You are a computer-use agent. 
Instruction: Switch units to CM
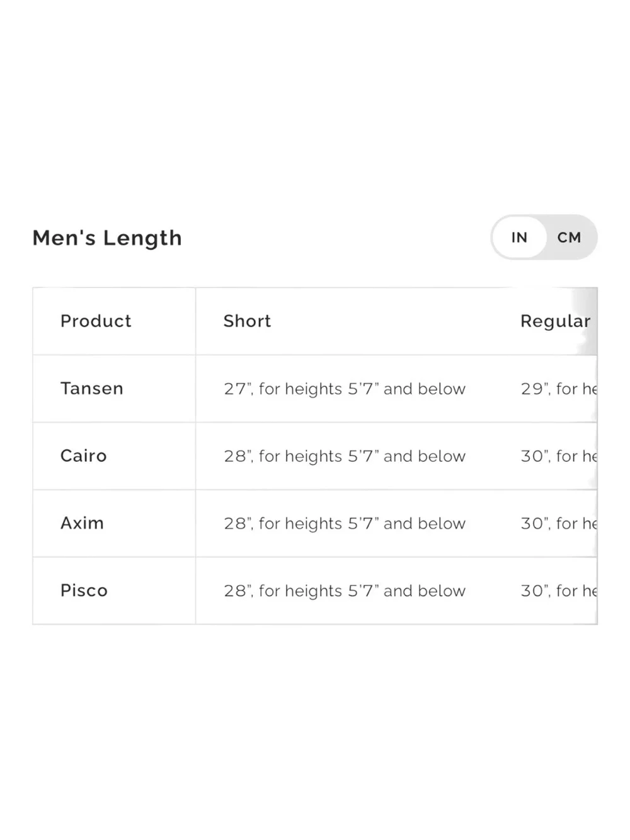569,238
